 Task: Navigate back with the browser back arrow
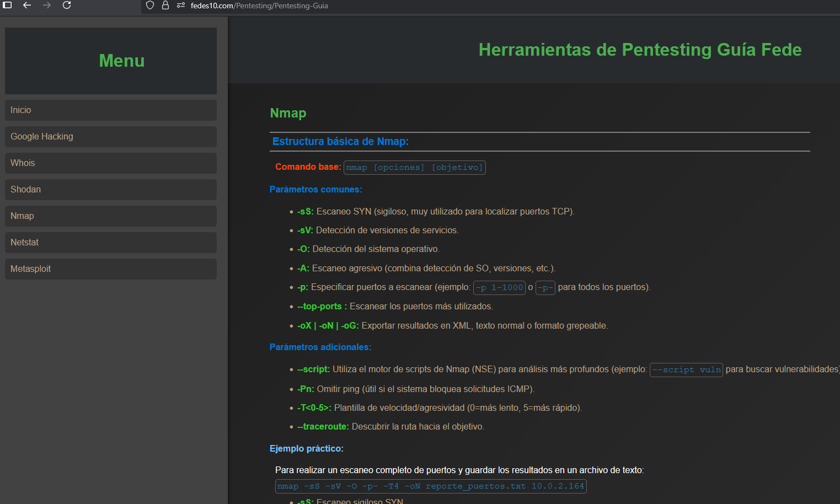point(26,6)
